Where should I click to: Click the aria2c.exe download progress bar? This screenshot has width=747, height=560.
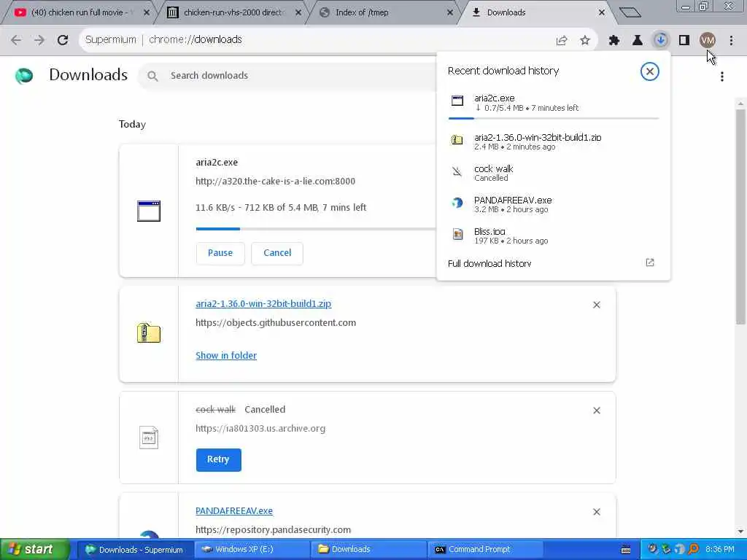tap(316, 229)
